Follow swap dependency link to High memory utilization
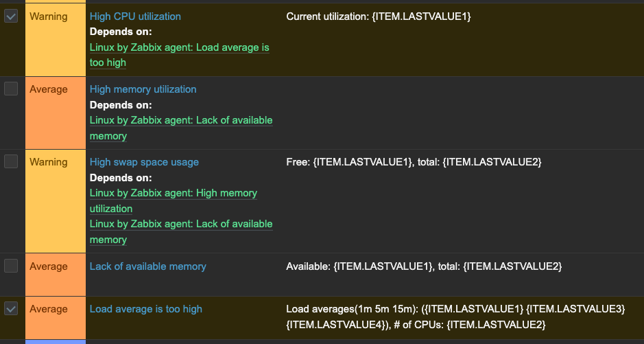Image resolution: width=644 pixels, height=344 pixels. click(174, 200)
